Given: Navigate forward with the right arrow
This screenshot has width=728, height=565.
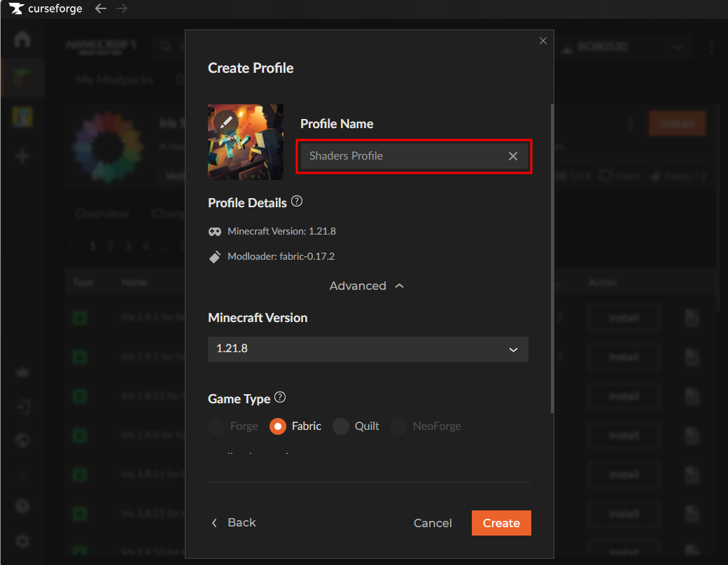Looking at the screenshot, I should click(x=122, y=8).
